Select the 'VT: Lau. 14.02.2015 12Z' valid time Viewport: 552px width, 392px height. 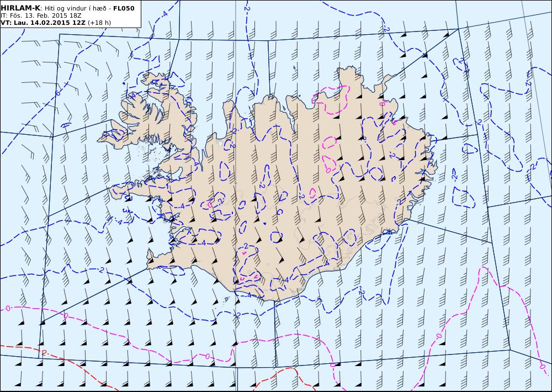tap(43, 23)
